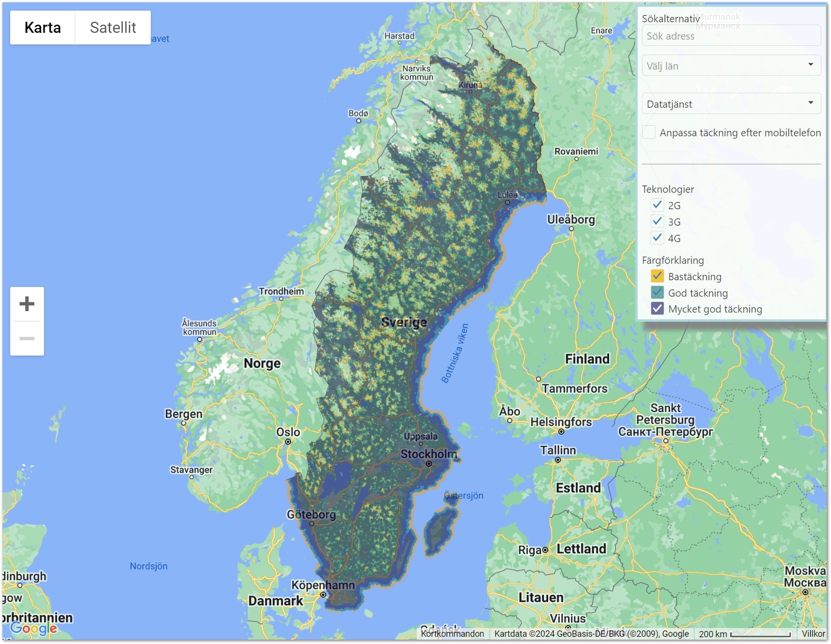The width and height of the screenshot is (831, 644).
Task: Zoom in with the plus button
Action: (x=27, y=304)
